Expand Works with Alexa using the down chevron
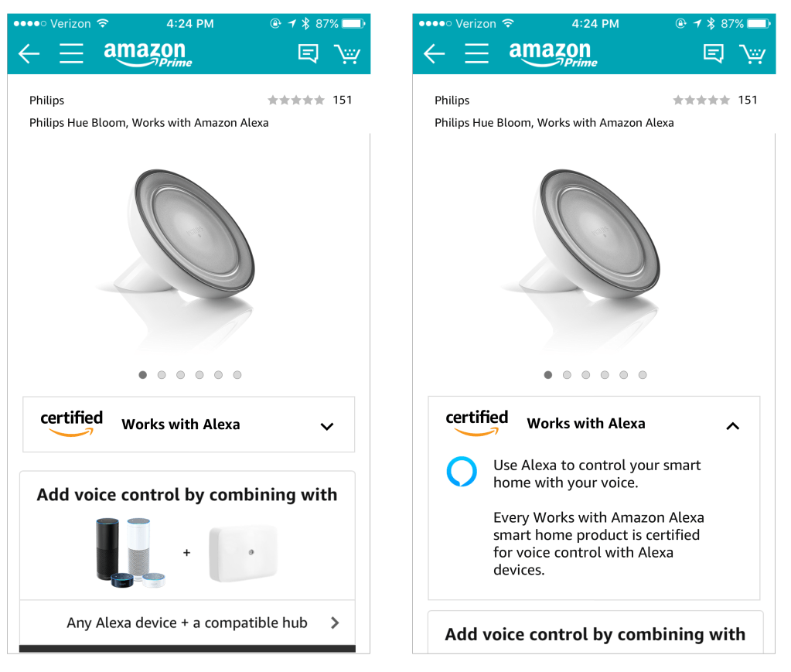Viewport: 791px width, 672px height. tap(327, 425)
